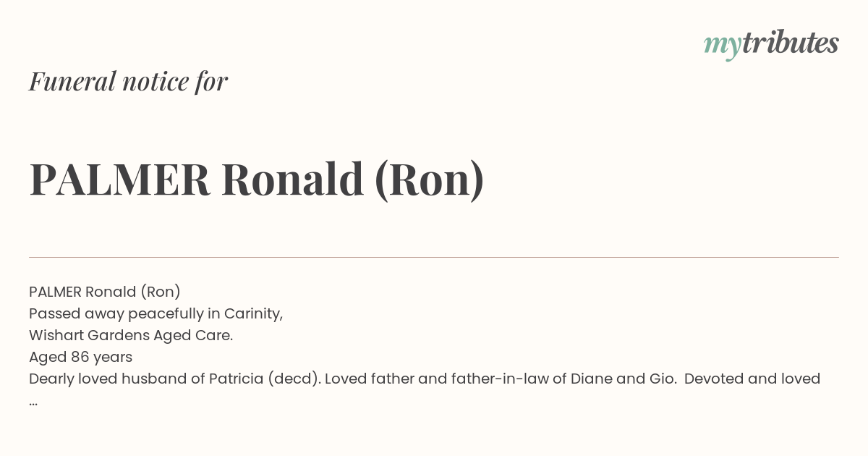Click the 'Funeral notice for' heading
The width and height of the screenshot is (868, 456).
(128, 81)
